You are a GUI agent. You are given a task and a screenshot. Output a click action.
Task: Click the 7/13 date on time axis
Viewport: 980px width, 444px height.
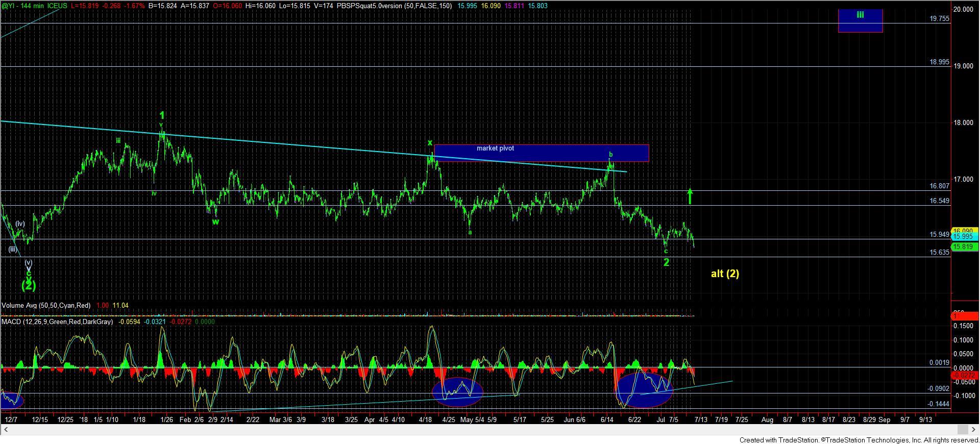point(700,420)
